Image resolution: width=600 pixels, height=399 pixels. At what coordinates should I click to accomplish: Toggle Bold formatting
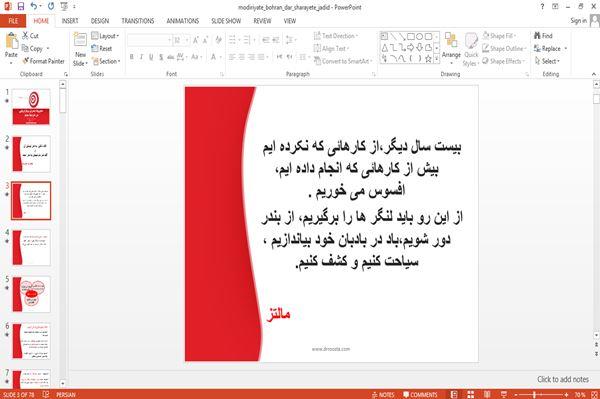[132, 57]
